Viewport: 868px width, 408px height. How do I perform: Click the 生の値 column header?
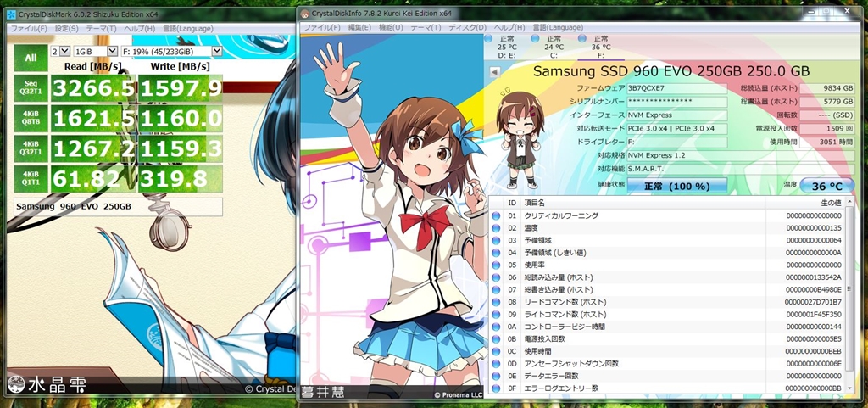pos(805,204)
